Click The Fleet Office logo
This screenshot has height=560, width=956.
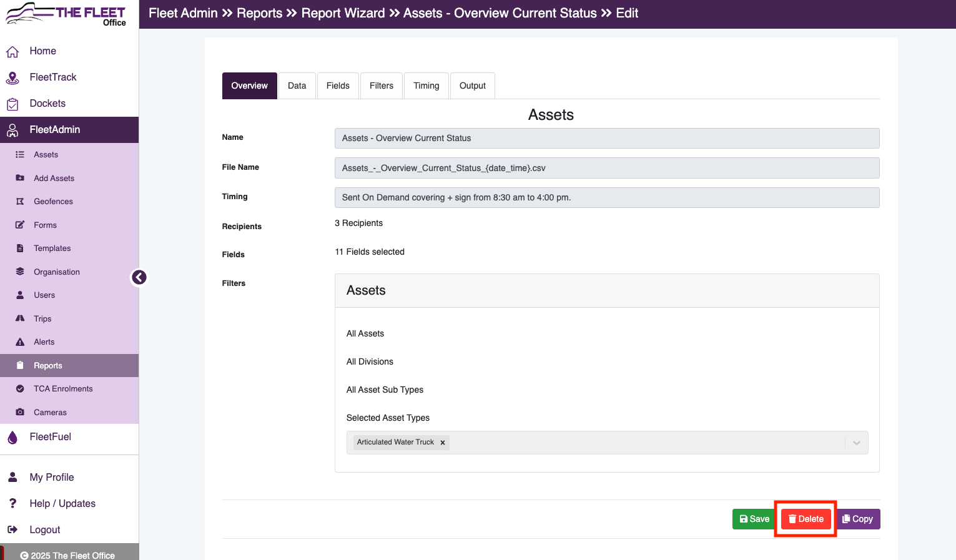(x=66, y=14)
